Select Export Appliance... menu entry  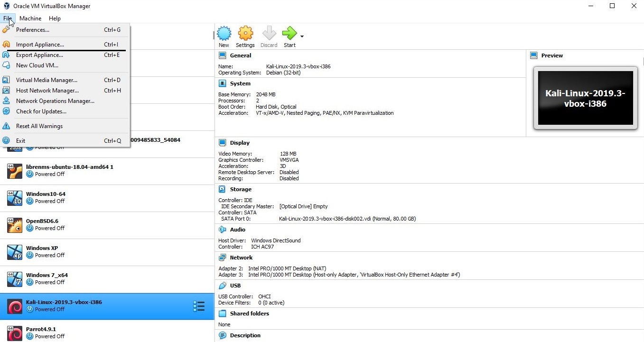(x=65, y=55)
